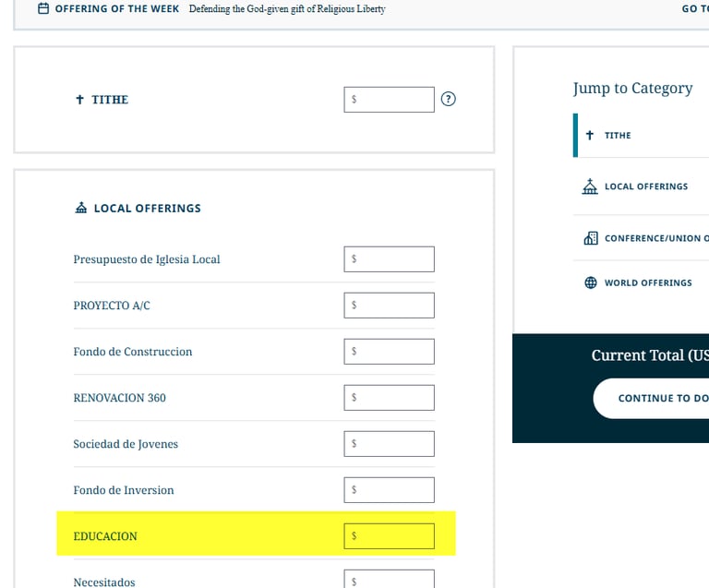
Task: Click the Presupuesto de Iglesia Local amount field
Action: [x=389, y=259]
